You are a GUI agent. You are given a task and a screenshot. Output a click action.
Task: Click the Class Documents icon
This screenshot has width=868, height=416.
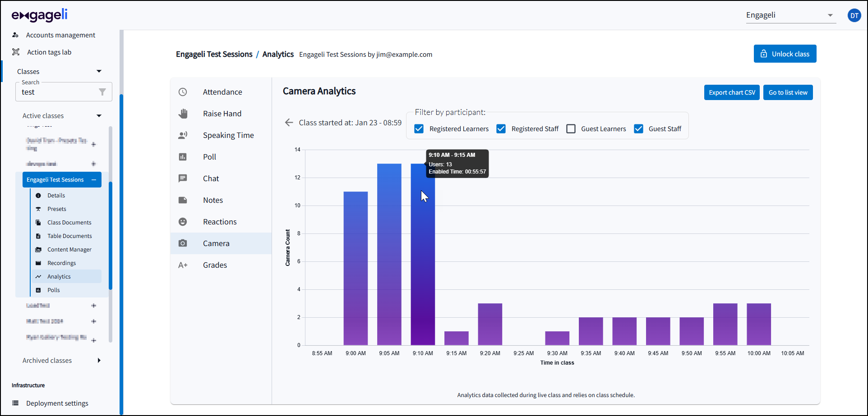[38, 223]
